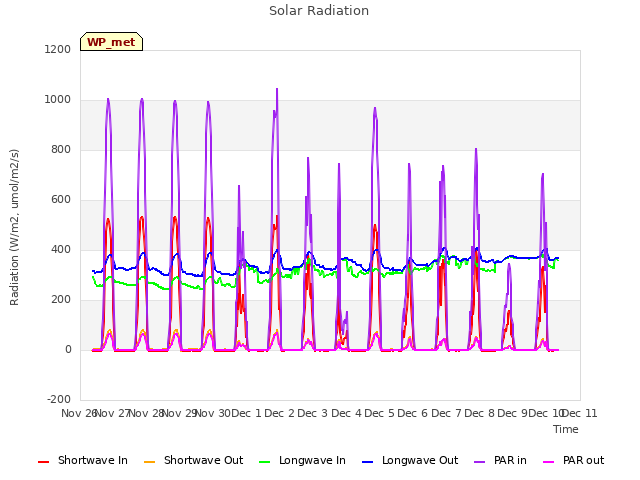
Task: Click the Dec 8 x-axis date label
Action: 479,413
